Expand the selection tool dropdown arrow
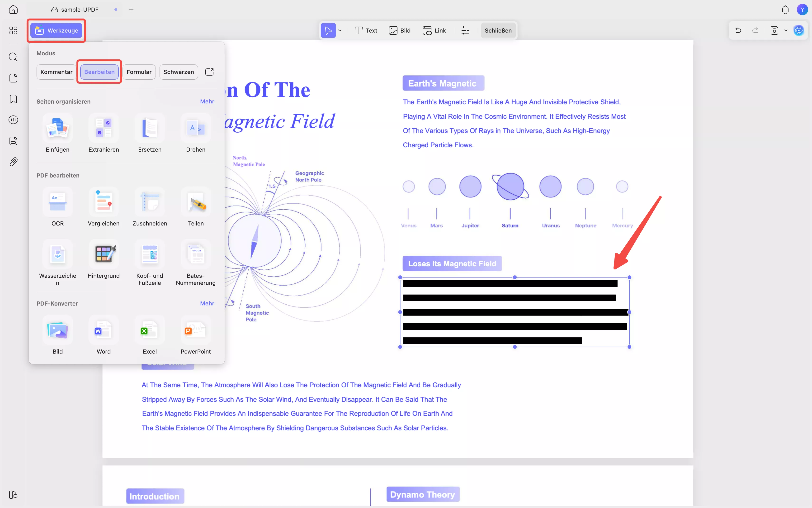This screenshot has height=508, width=812. [340, 31]
